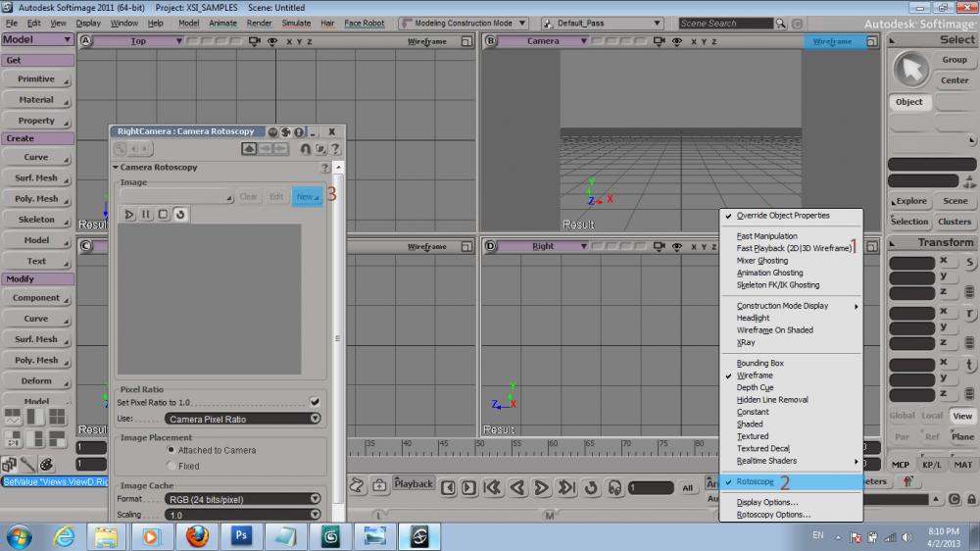Click the current frame number field in playback bar

point(650,487)
